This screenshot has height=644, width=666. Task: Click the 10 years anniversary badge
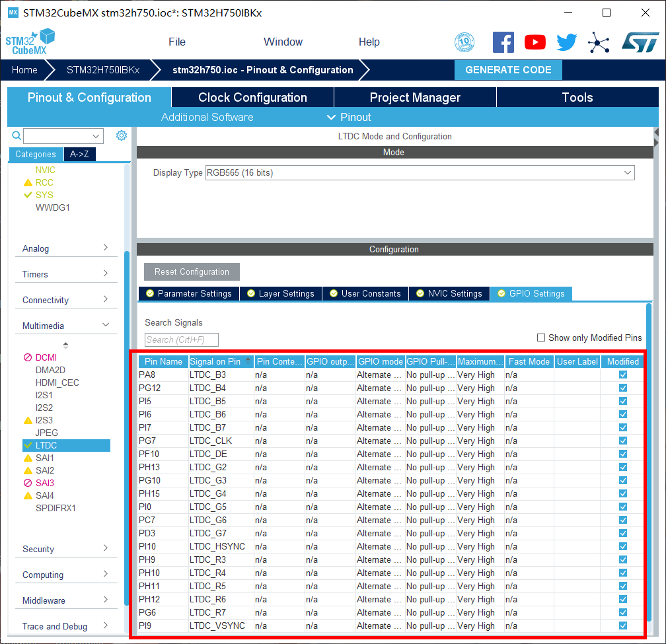click(464, 42)
